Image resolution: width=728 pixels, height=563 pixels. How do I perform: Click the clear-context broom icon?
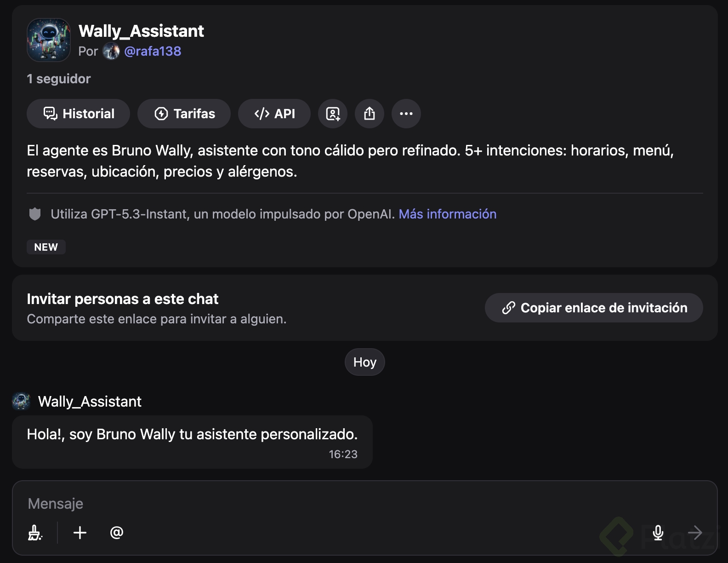click(35, 533)
